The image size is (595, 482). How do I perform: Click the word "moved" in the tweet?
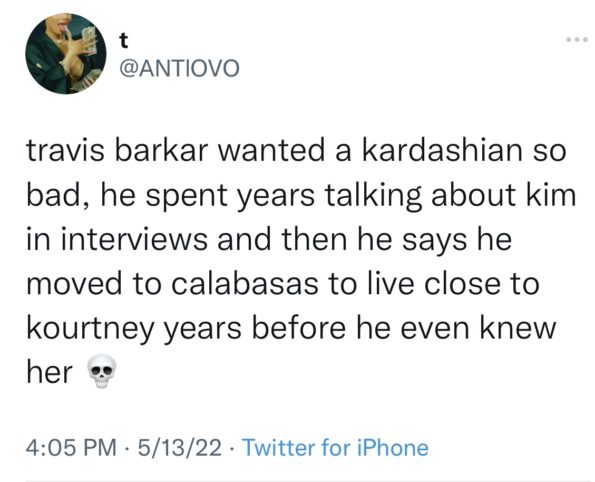pyautogui.click(x=74, y=284)
